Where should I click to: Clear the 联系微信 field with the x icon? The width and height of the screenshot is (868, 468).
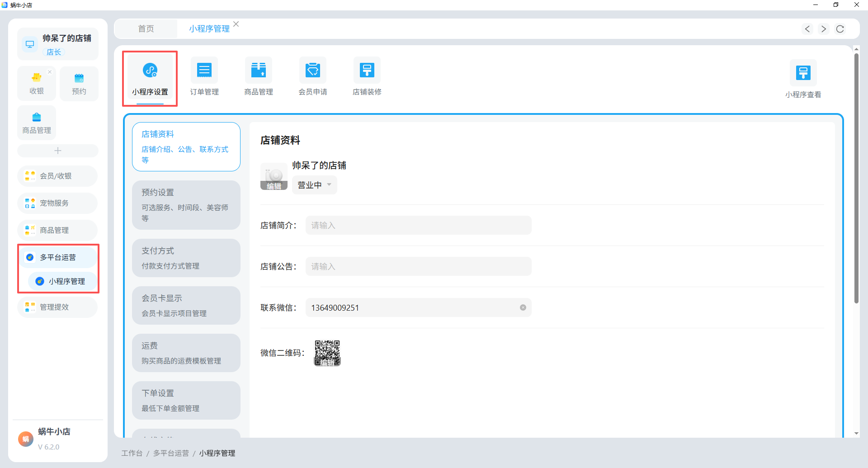click(x=523, y=307)
